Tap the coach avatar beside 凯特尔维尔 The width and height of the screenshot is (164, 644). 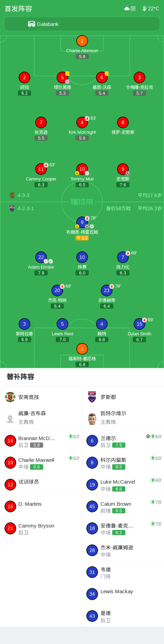pyautogui.click(x=92, y=419)
